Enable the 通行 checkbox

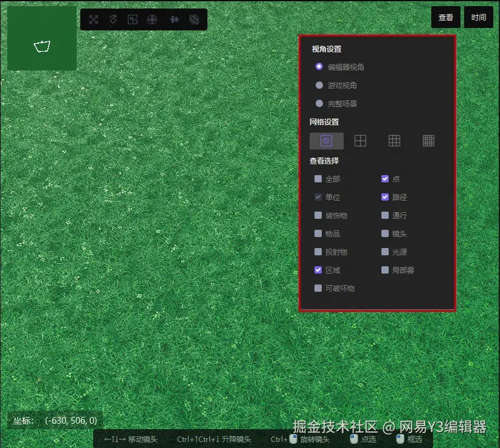(385, 215)
